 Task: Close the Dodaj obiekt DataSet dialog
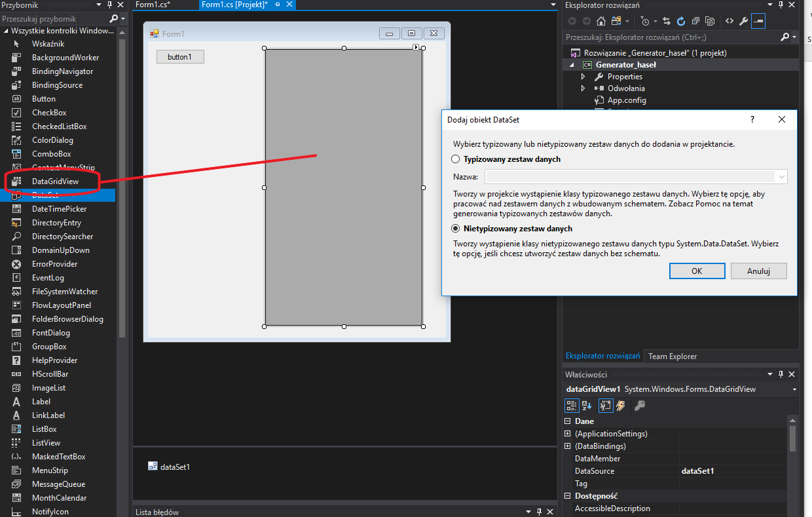pyautogui.click(x=781, y=119)
